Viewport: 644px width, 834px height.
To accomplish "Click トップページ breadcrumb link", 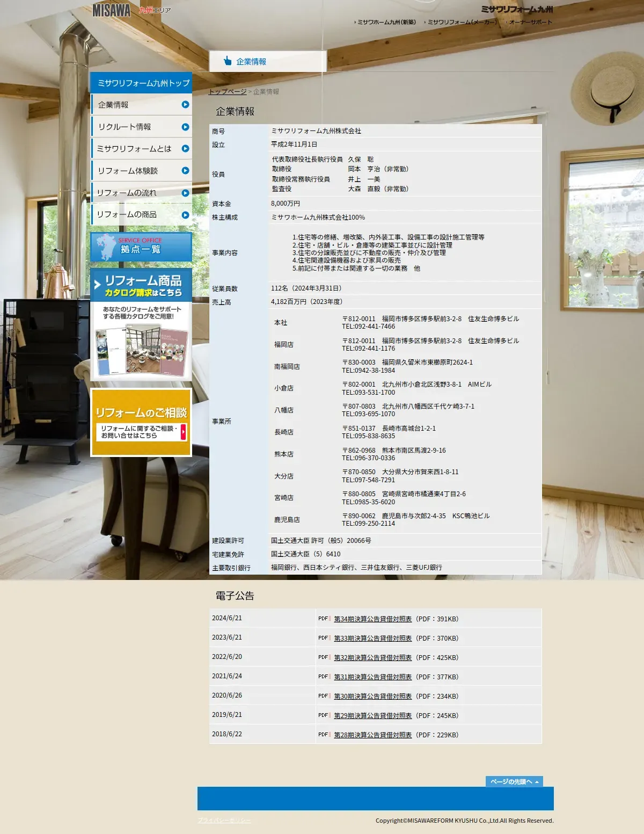I will click(x=228, y=92).
